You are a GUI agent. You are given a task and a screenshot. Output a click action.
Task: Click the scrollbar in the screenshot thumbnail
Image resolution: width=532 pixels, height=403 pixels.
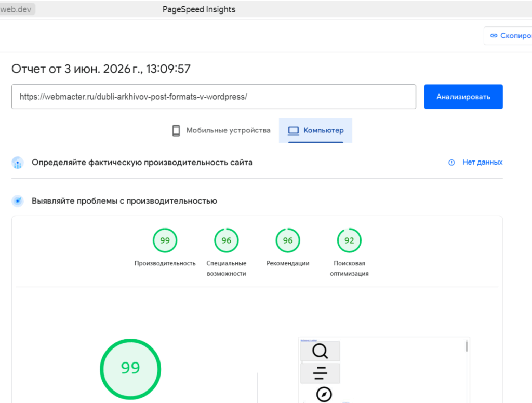pyautogui.click(x=467, y=346)
